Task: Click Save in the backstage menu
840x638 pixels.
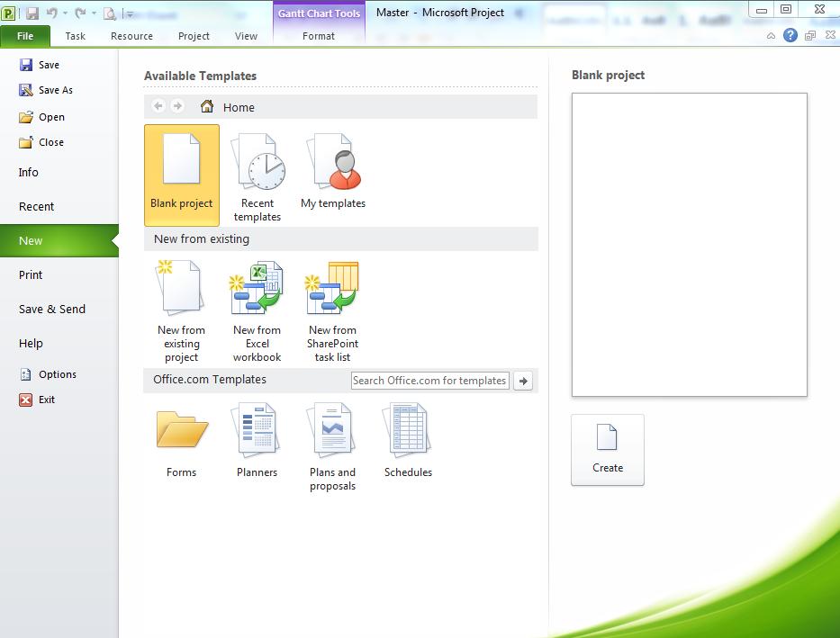Action: tap(39, 65)
